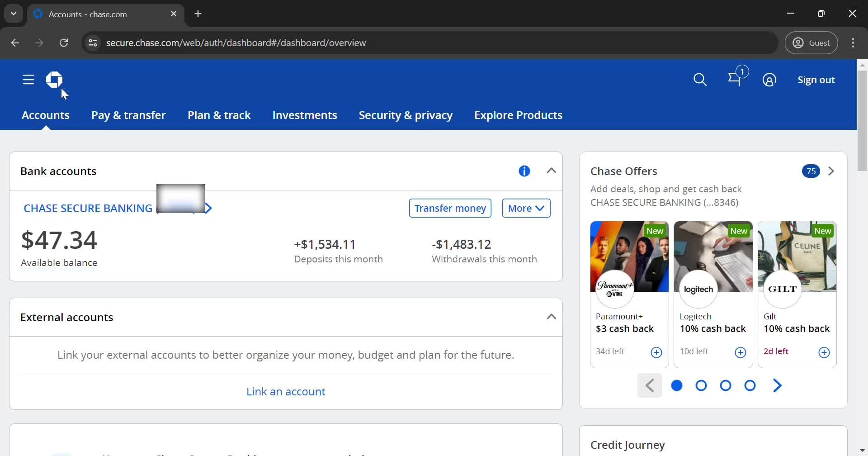Select the third offers carousel dot
Screen dimensions: 868x456
725,385
